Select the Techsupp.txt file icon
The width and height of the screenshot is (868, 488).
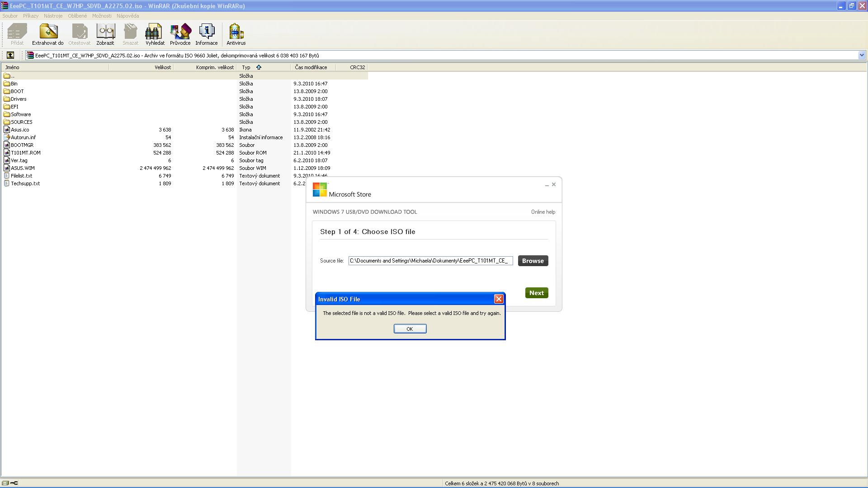tap(7, 183)
